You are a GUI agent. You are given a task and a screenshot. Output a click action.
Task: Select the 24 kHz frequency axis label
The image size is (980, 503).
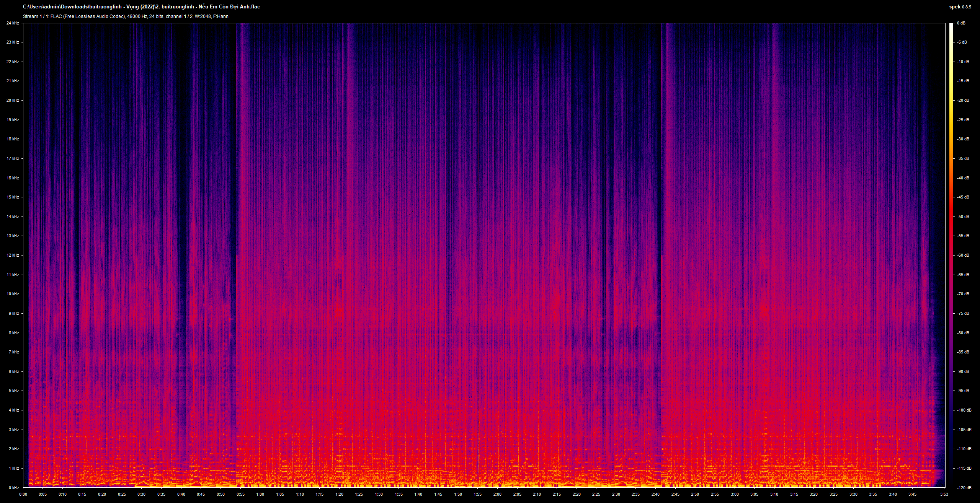[13, 23]
